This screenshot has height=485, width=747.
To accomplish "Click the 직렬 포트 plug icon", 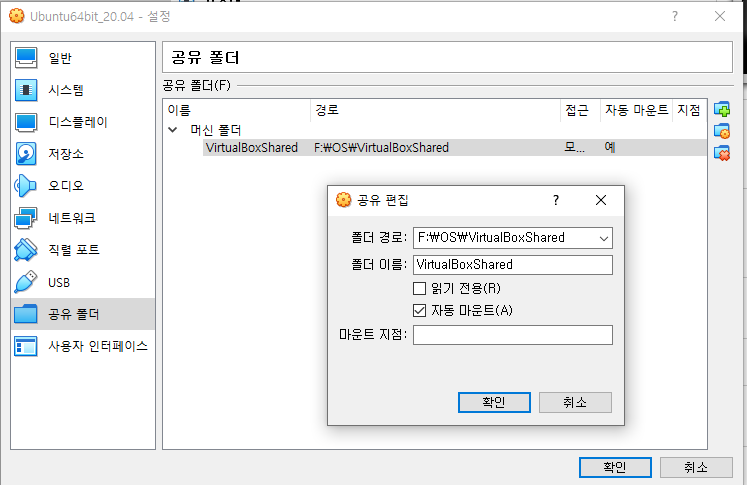I will click(26, 250).
